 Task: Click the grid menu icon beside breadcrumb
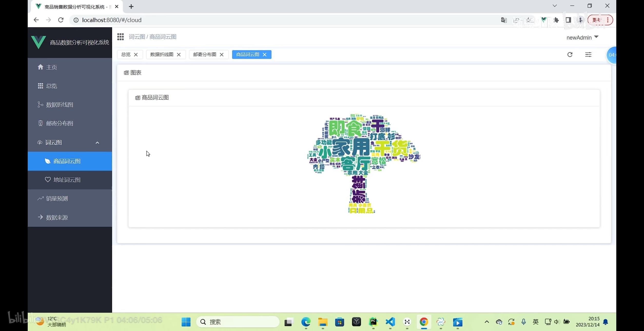[x=120, y=37]
